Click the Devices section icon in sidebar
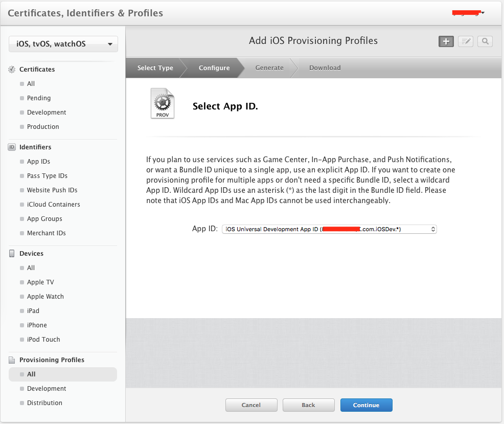 pyautogui.click(x=11, y=253)
